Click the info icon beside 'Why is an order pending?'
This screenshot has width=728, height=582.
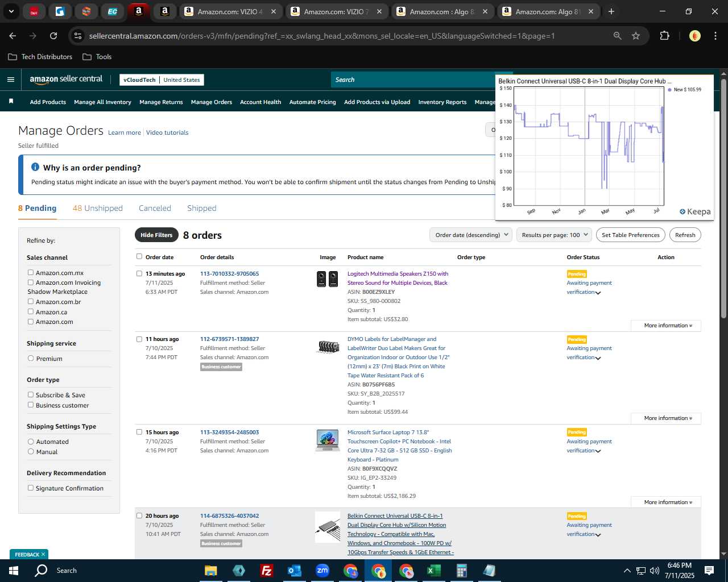point(35,167)
